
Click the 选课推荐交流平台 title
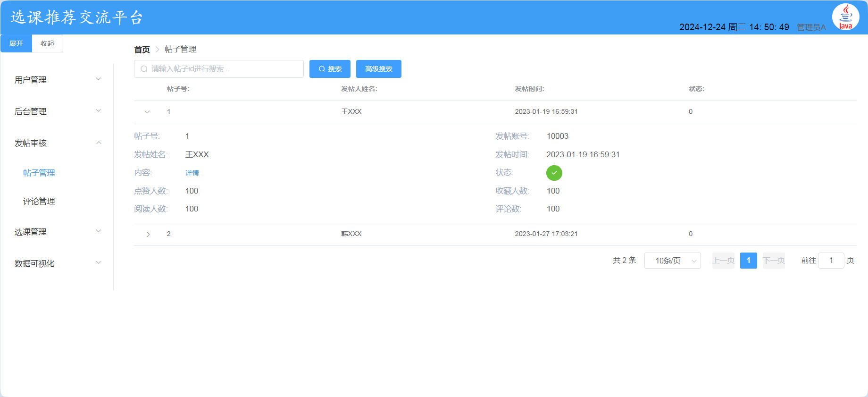77,17
